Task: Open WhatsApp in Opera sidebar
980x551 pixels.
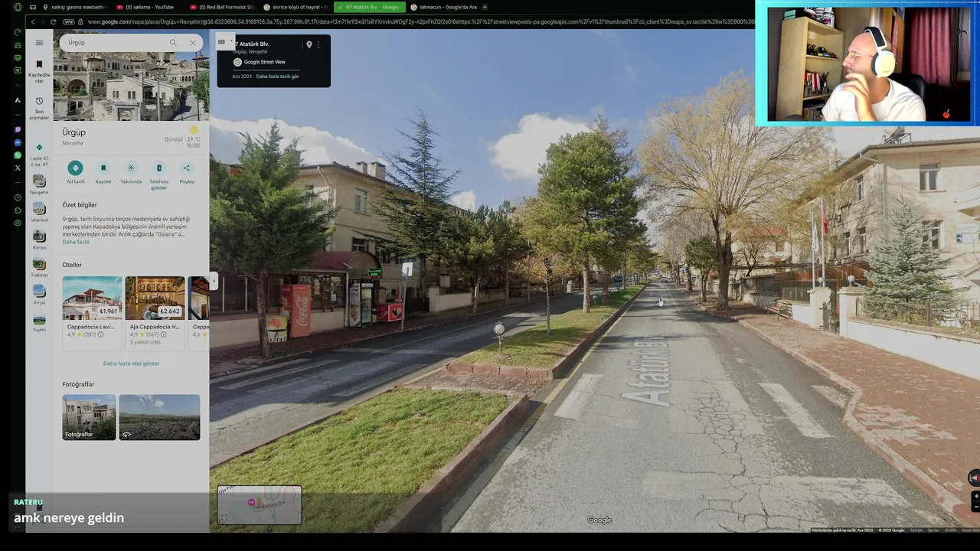Action: (18, 155)
